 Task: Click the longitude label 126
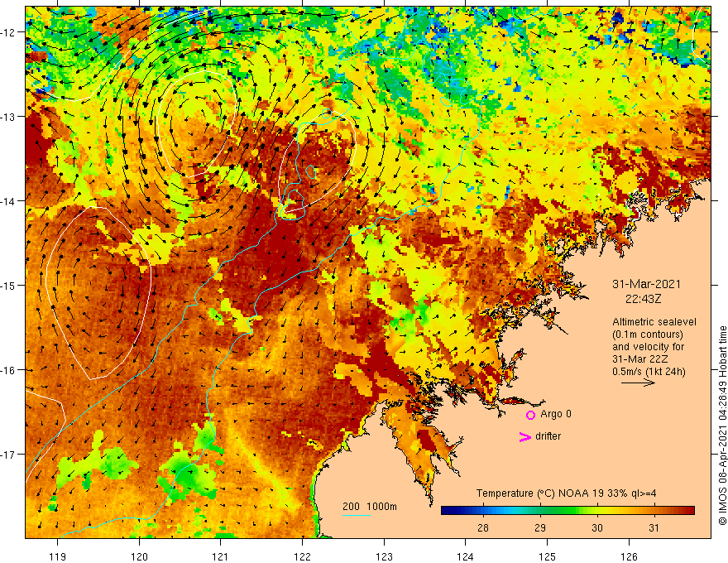click(629, 556)
